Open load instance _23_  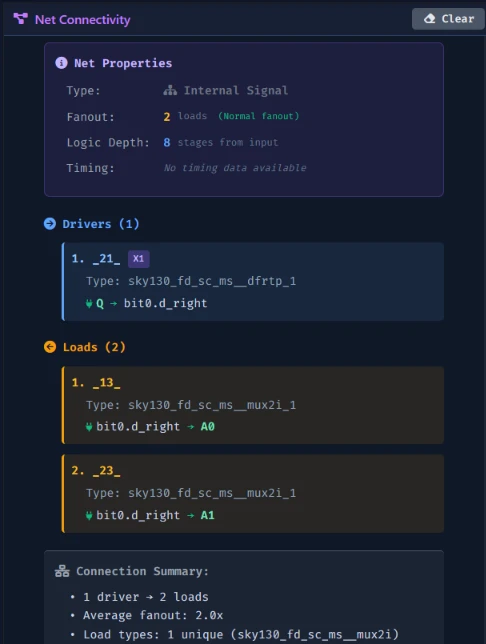[106, 471]
